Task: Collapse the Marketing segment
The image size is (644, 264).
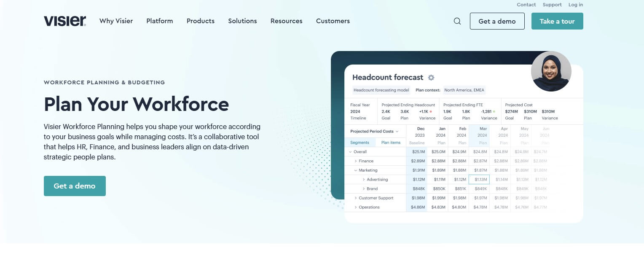Action: point(355,170)
